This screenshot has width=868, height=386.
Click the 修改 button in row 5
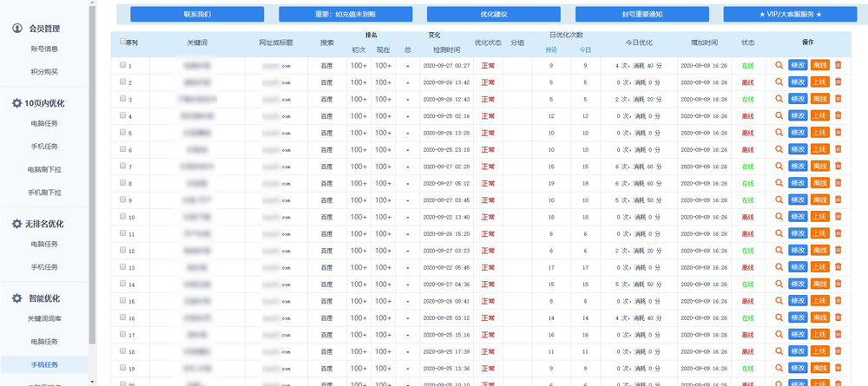798,133
